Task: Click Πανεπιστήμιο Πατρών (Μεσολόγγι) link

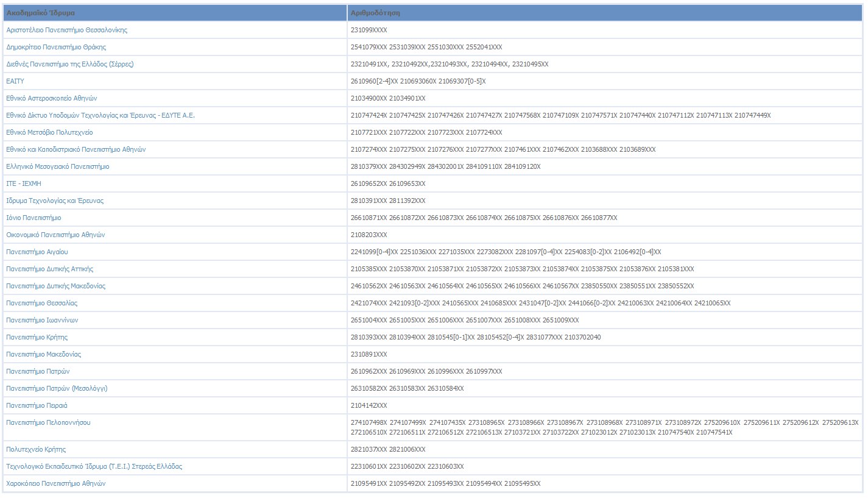Action: coord(57,388)
